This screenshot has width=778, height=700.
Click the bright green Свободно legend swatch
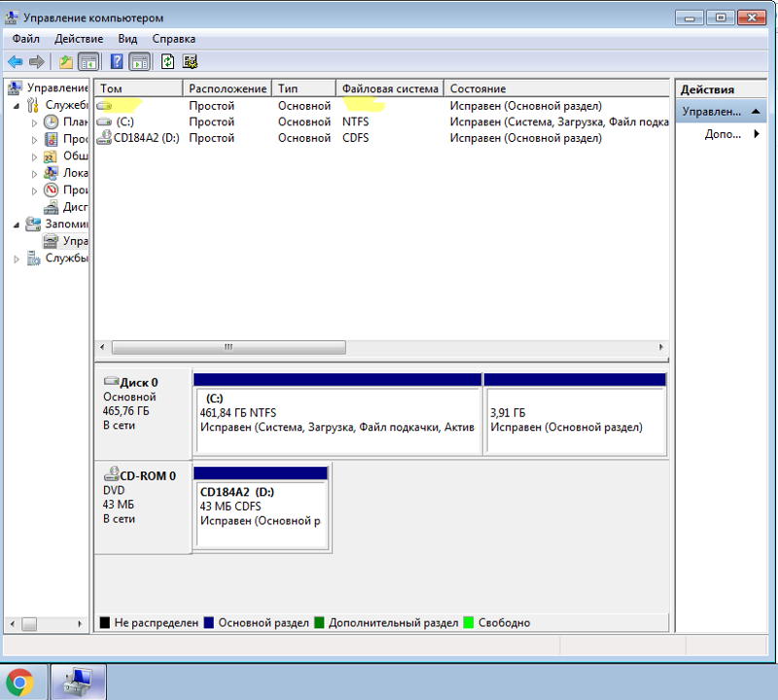point(469,622)
